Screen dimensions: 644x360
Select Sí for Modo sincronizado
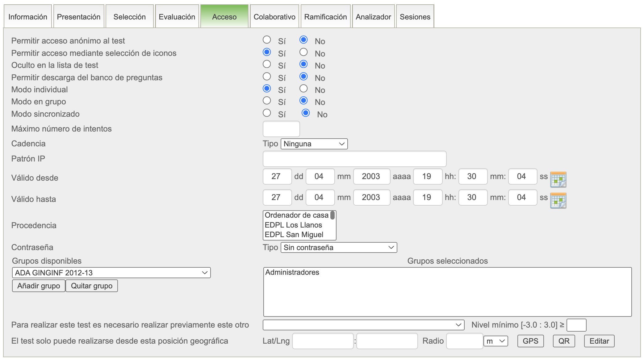[267, 113]
